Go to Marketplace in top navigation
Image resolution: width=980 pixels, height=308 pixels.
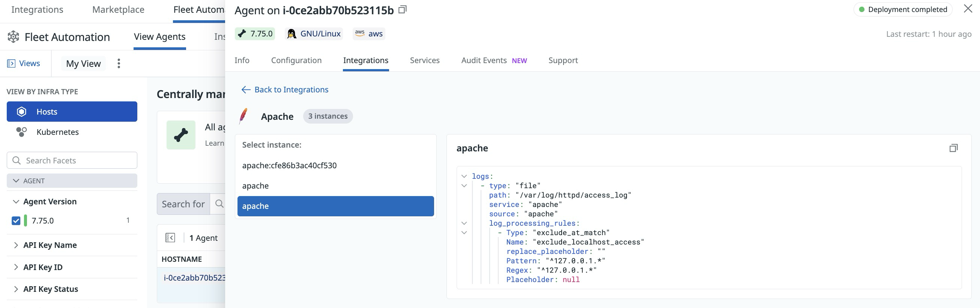click(x=118, y=9)
